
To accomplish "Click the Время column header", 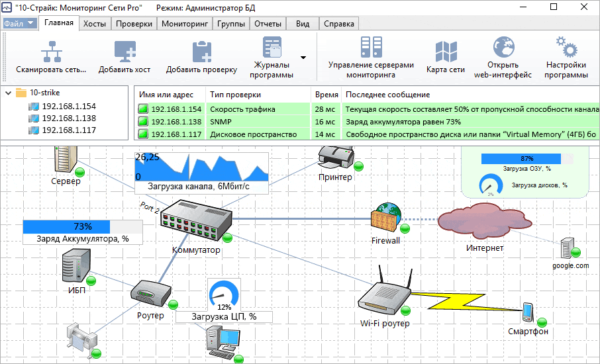I will click(326, 95).
